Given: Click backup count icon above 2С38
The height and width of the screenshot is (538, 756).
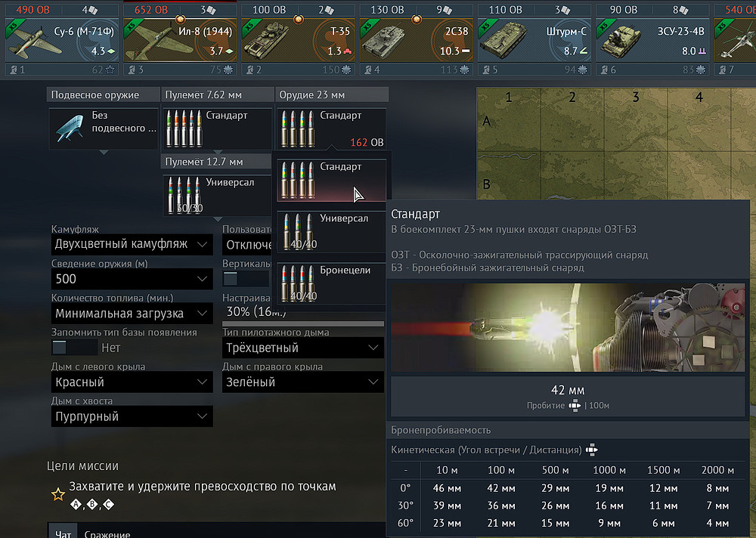Looking at the screenshot, I should 447,10.
